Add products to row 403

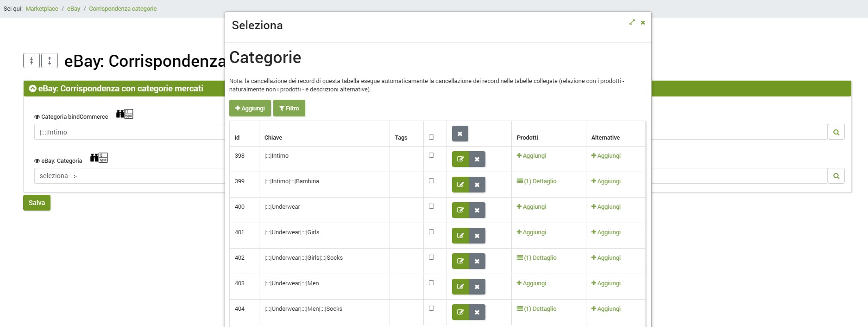(531, 283)
